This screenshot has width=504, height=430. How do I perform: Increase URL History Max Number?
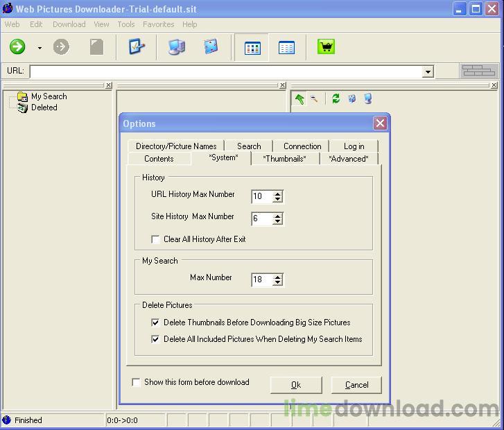pyautogui.click(x=277, y=193)
